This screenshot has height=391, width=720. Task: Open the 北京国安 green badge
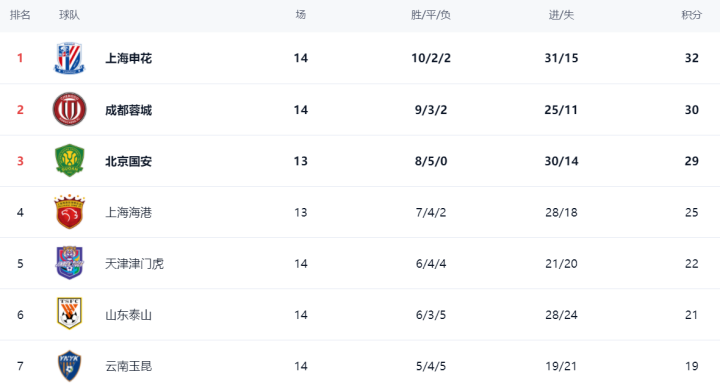(x=69, y=161)
